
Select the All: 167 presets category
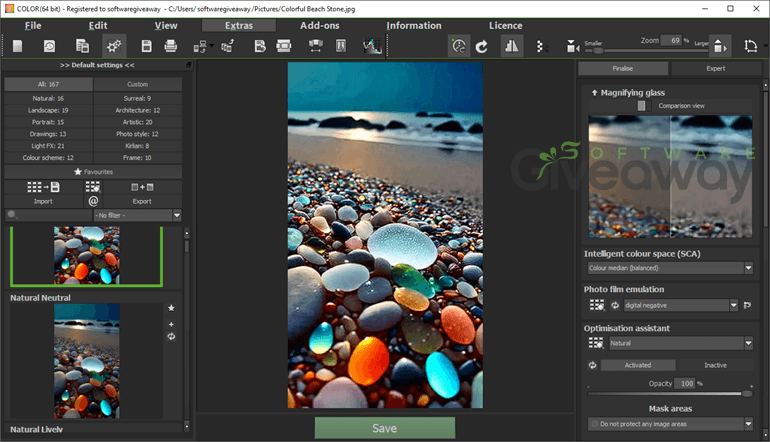click(x=48, y=84)
